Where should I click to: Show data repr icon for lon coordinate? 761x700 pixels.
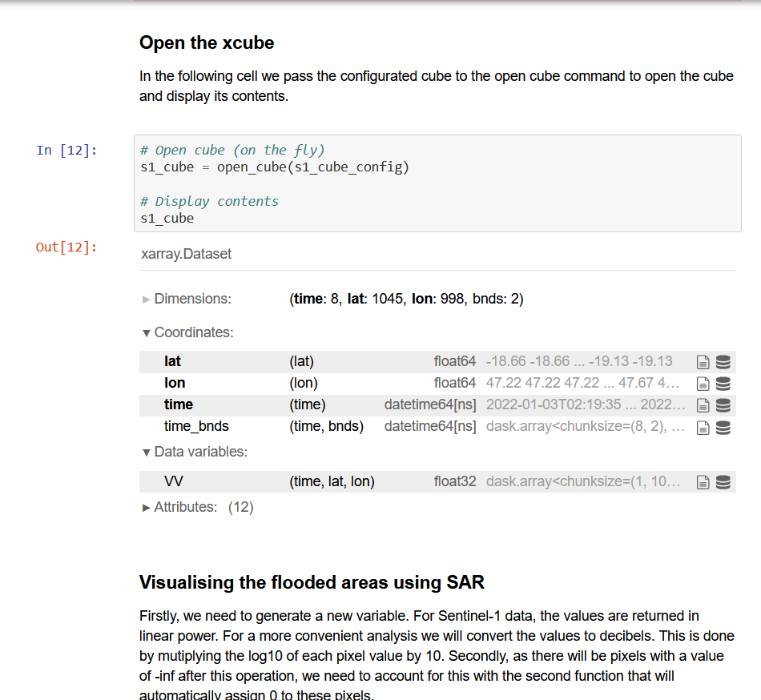pyautogui.click(x=723, y=384)
